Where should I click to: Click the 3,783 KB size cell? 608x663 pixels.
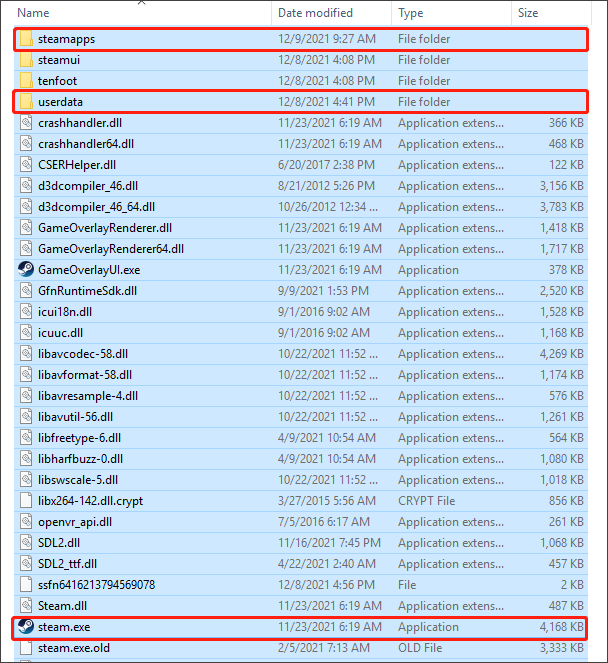point(561,207)
